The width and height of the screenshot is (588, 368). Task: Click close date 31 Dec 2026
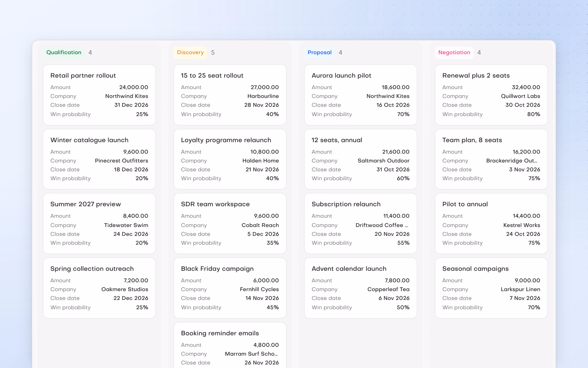(131, 105)
